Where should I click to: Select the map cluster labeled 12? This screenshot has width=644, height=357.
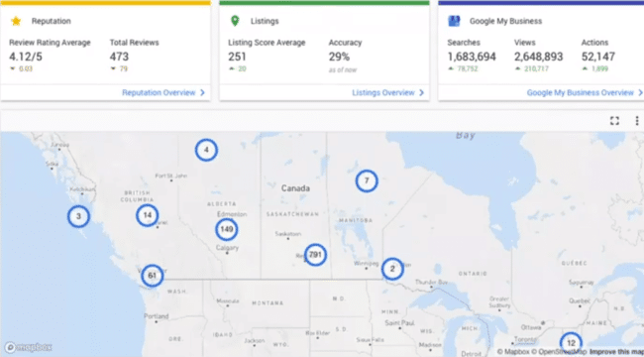[571, 343]
